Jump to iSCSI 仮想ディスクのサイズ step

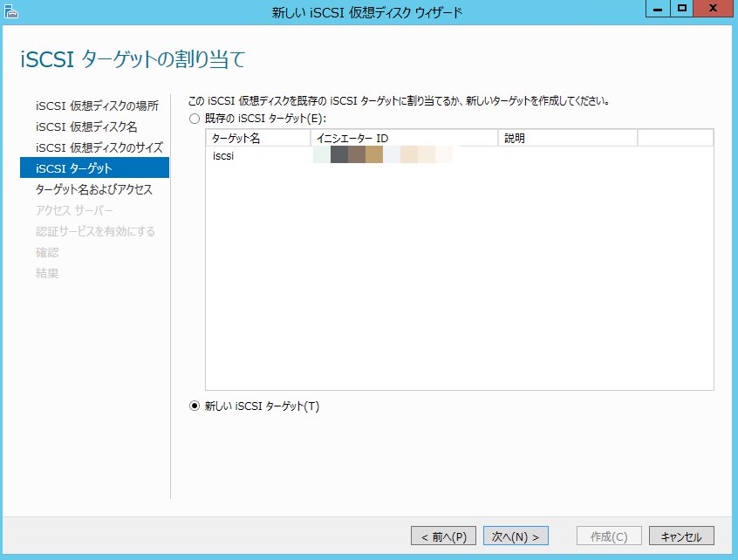coord(99,147)
